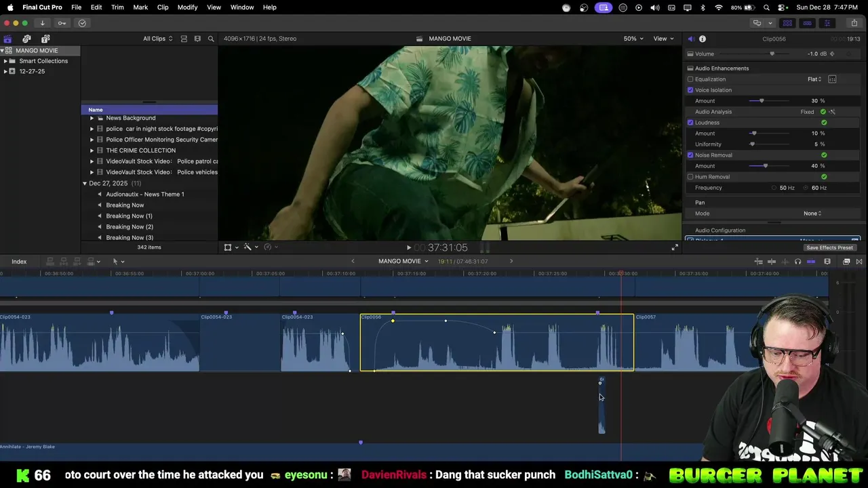868x488 pixels.
Task: Expand the Smart Collections folder
Action: pos(5,61)
